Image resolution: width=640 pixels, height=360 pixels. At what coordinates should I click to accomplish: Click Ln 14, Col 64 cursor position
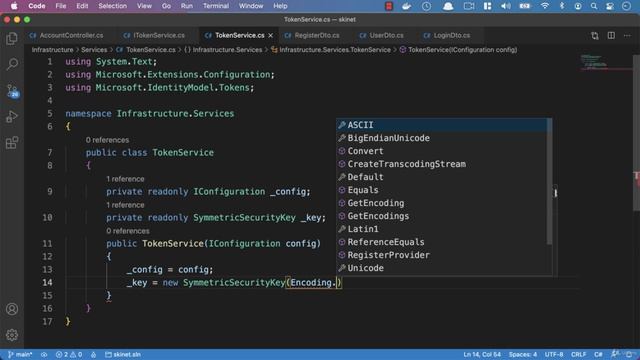(x=482, y=354)
